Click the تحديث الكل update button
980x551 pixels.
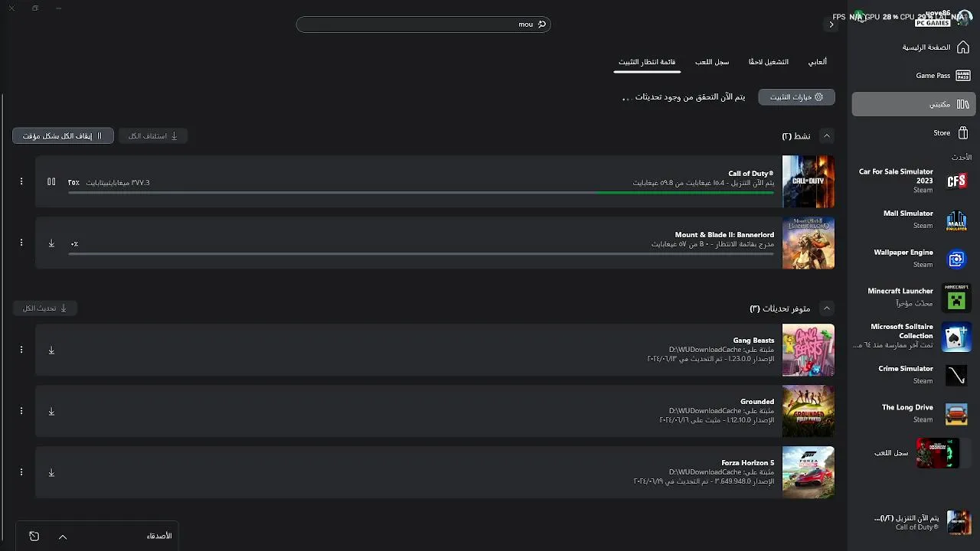click(x=45, y=308)
